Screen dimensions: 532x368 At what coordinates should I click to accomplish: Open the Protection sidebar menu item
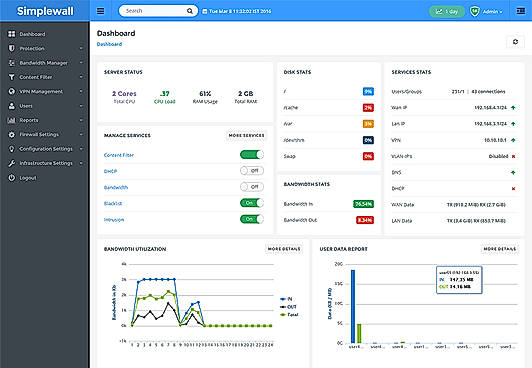[x=45, y=49]
